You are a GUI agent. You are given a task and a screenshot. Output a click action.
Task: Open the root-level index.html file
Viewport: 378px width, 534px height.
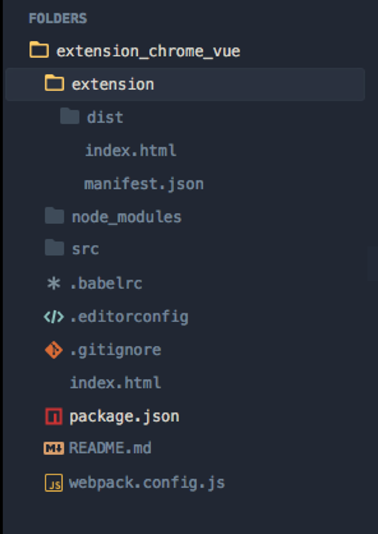pyautogui.click(x=115, y=382)
